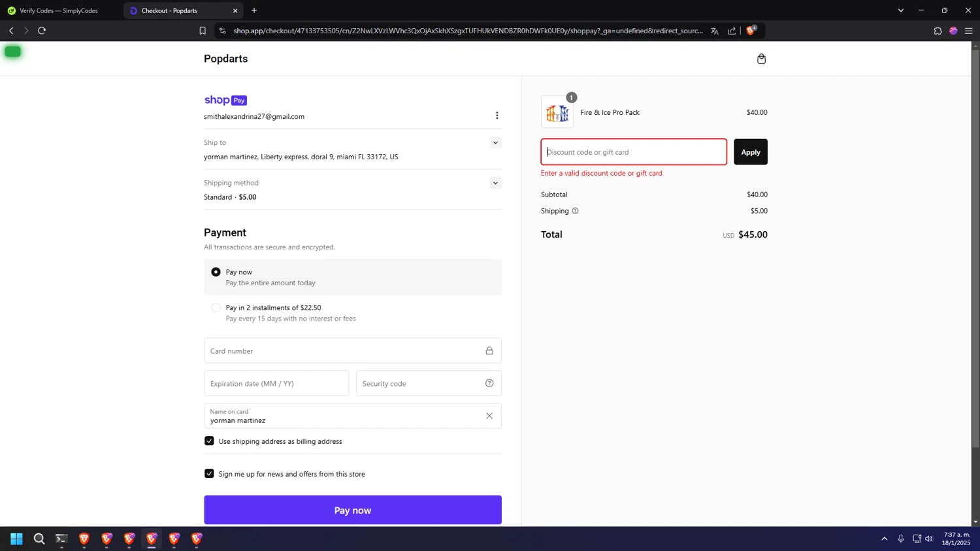Bookmark this page
This screenshot has height=551, width=980.
click(203, 31)
